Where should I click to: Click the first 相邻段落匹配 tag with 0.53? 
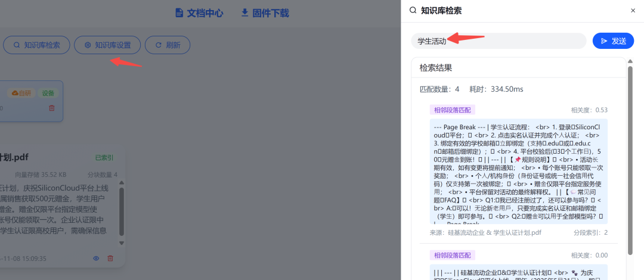tap(453, 110)
